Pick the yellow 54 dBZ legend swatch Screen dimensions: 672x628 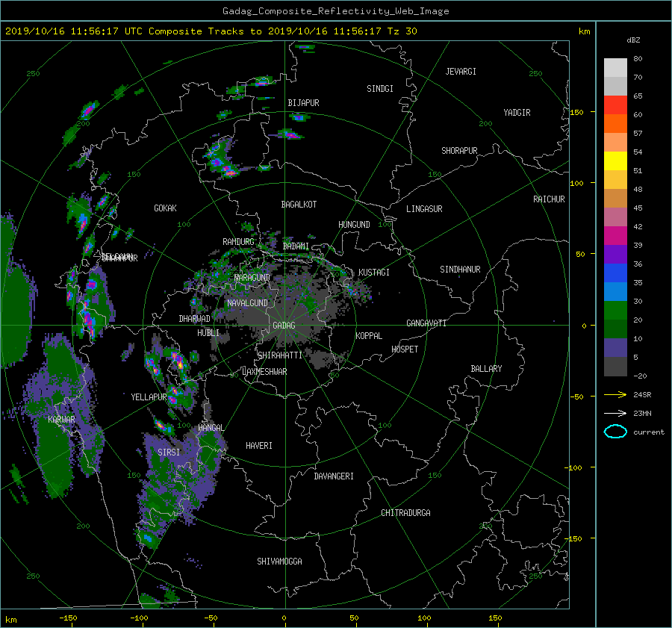[x=615, y=161]
